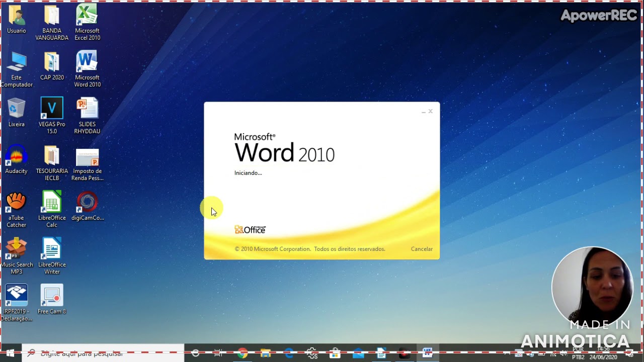The width and height of the screenshot is (644, 362).
Task: Launch Audacity from the desktop
Action: click(17, 159)
